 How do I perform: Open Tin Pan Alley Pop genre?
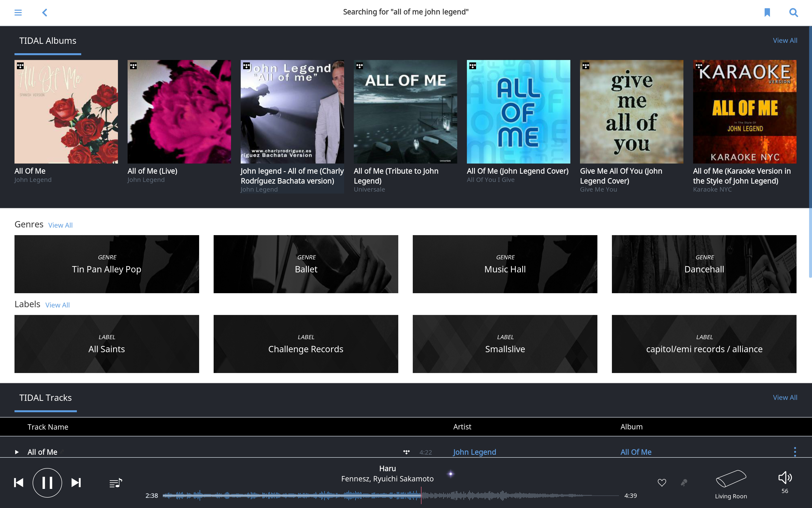pos(107,264)
